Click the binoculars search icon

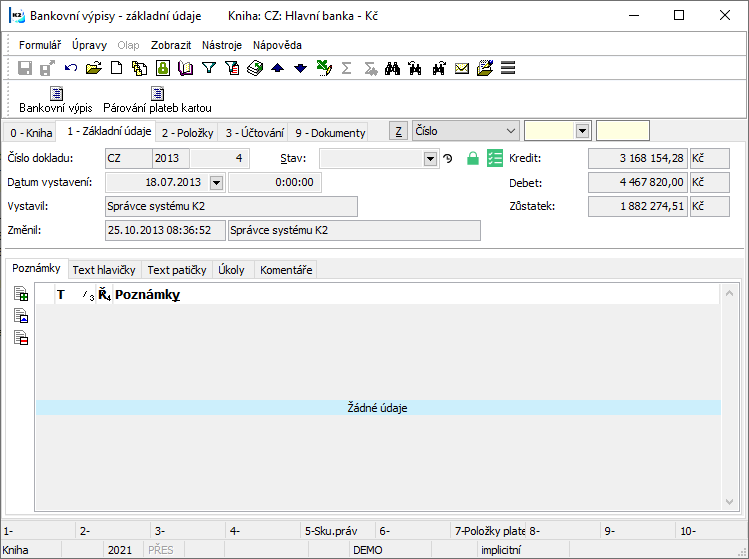(392, 68)
